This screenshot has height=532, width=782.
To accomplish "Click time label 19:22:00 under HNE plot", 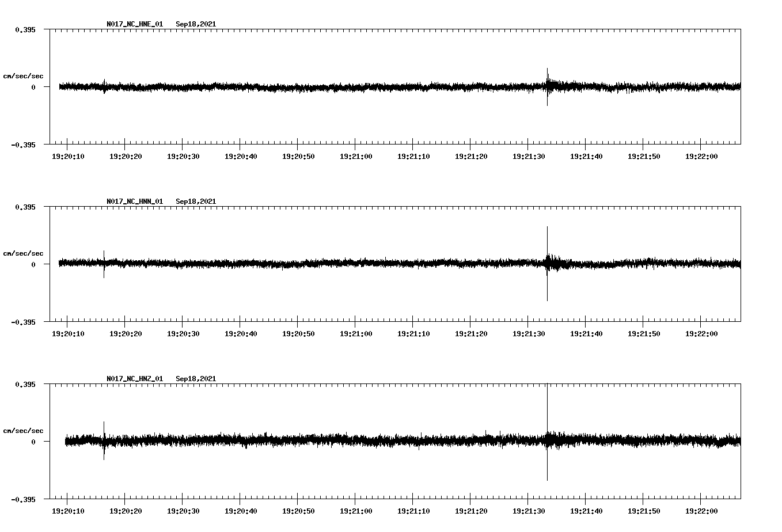I will coord(701,157).
